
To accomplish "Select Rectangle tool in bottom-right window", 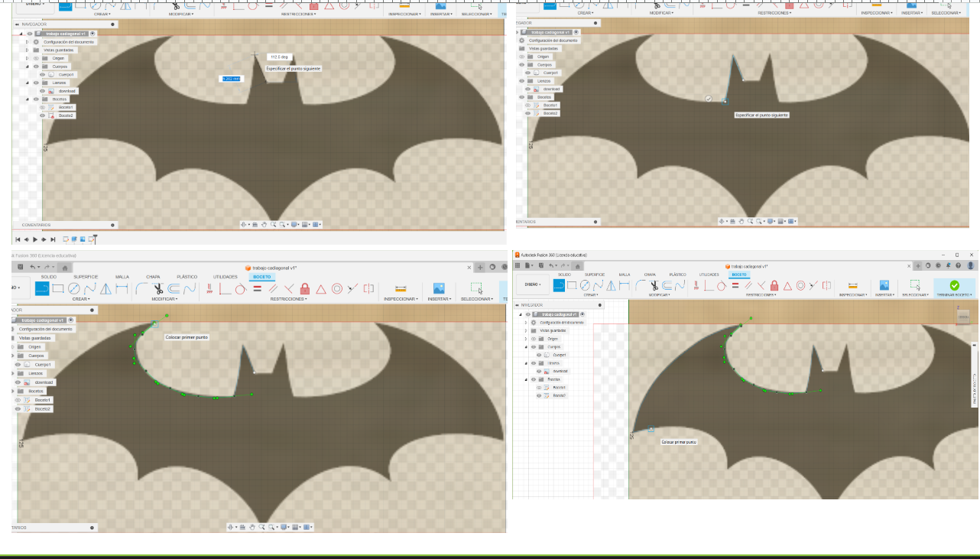I will click(x=572, y=285).
